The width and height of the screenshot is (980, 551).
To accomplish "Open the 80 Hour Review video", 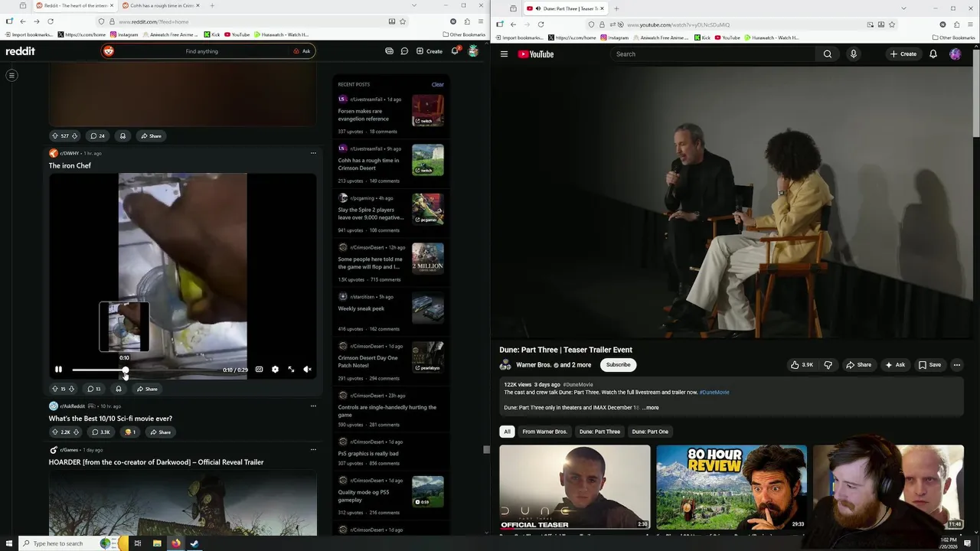I will pos(731,487).
